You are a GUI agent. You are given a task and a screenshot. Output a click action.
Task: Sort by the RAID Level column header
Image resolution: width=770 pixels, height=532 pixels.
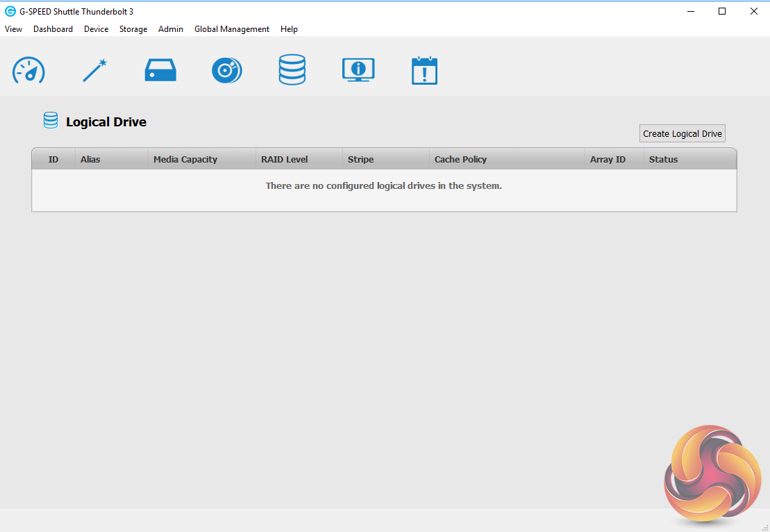tap(299, 159)
